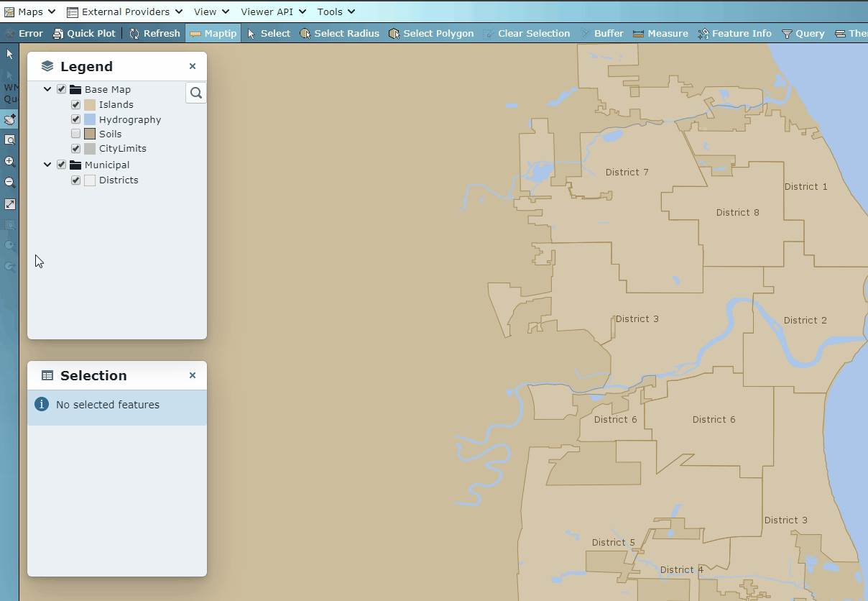The width and height of the screenshot is (868, 601).
Task: Open the Tools dropdown menu
Action: [x=335, y=12]
